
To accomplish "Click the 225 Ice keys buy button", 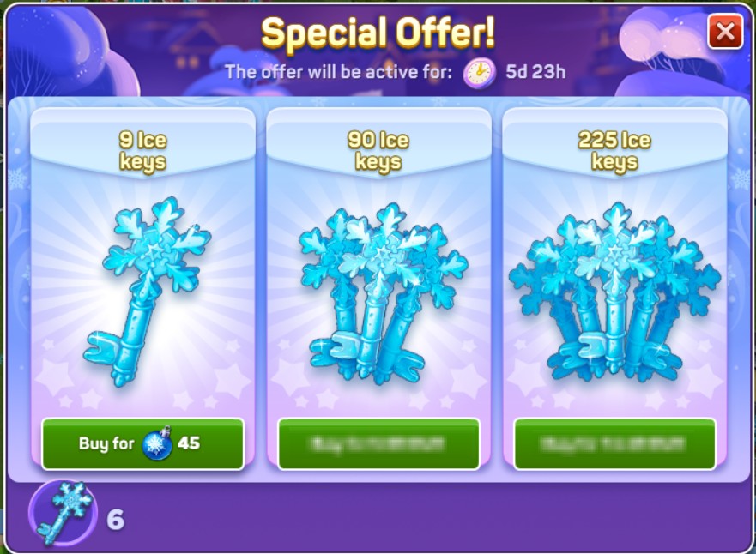I will click(614, 443).
